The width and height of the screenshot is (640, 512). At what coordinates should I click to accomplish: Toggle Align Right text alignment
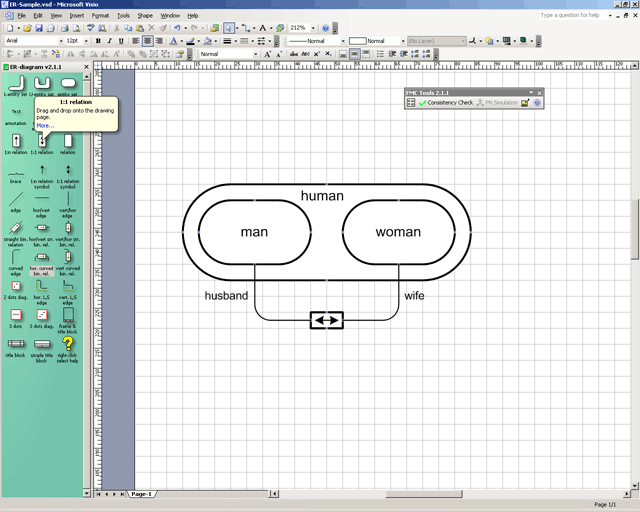[159, 41]
